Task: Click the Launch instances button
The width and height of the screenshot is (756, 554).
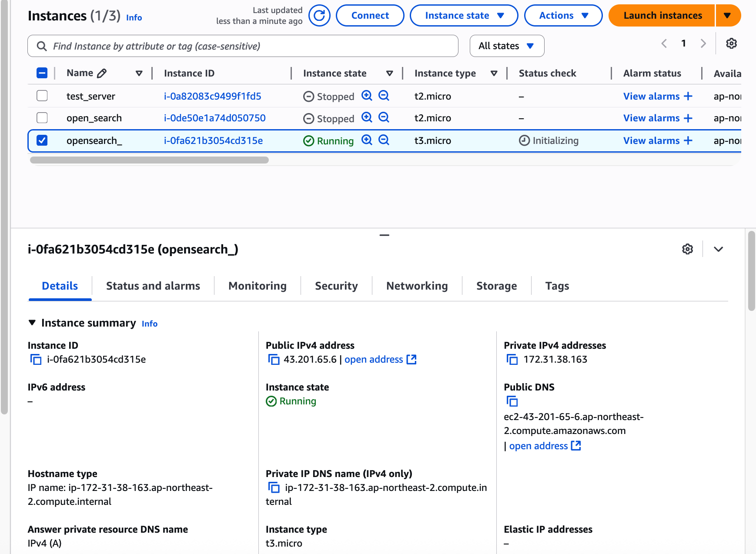Action: tap(662, 16)
